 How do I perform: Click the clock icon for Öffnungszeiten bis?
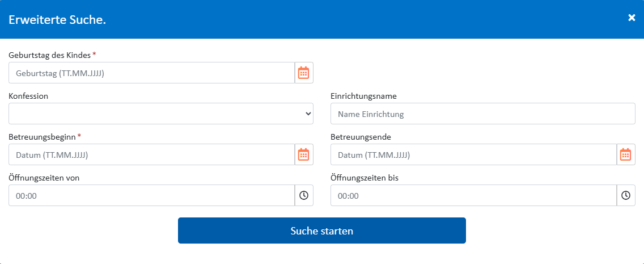[x=626, y=195]
